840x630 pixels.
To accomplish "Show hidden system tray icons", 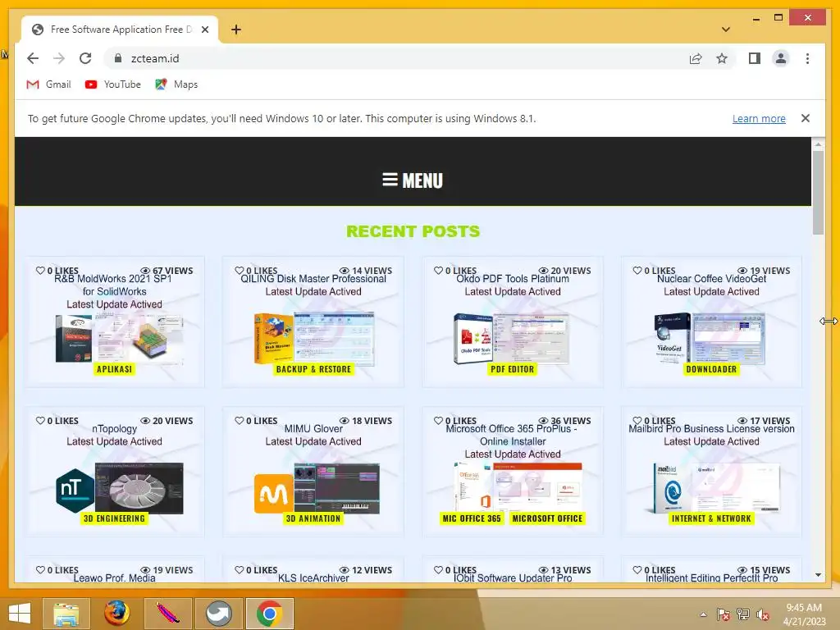I will coord(703,614).
